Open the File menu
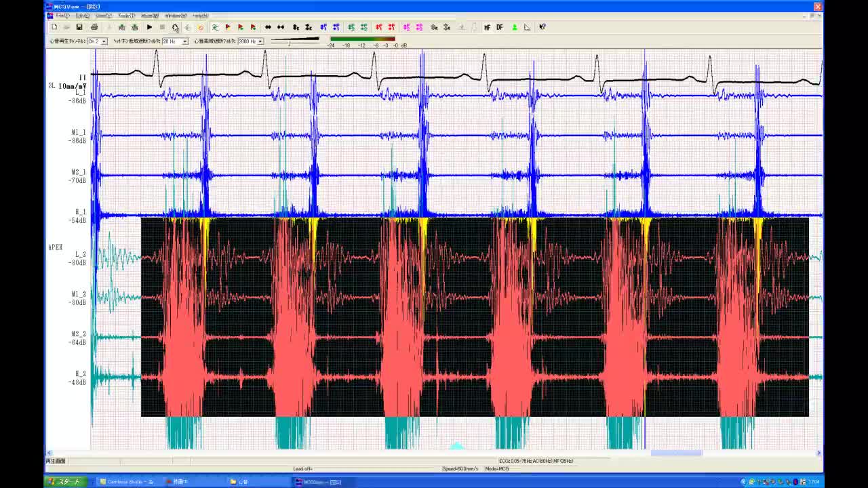The height and width of the screenshot is (488, 868). click(62, 16)
